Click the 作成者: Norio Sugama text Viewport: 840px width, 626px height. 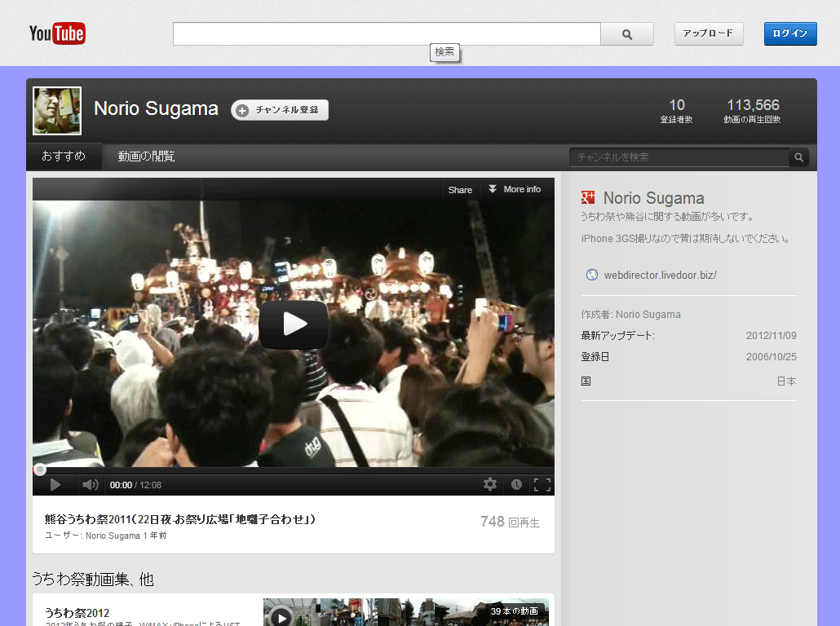[x=631, y=315]
